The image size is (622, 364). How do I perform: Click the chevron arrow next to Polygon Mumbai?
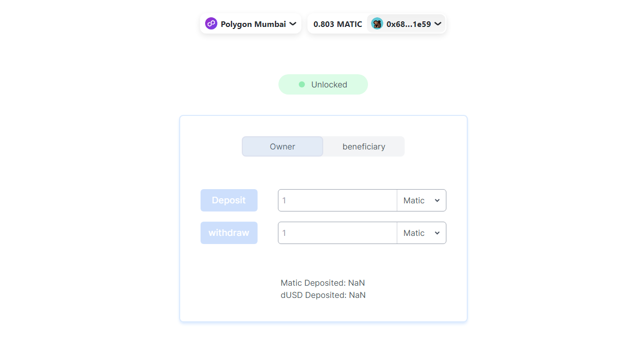pyautogui.click(x=292, y=23)
